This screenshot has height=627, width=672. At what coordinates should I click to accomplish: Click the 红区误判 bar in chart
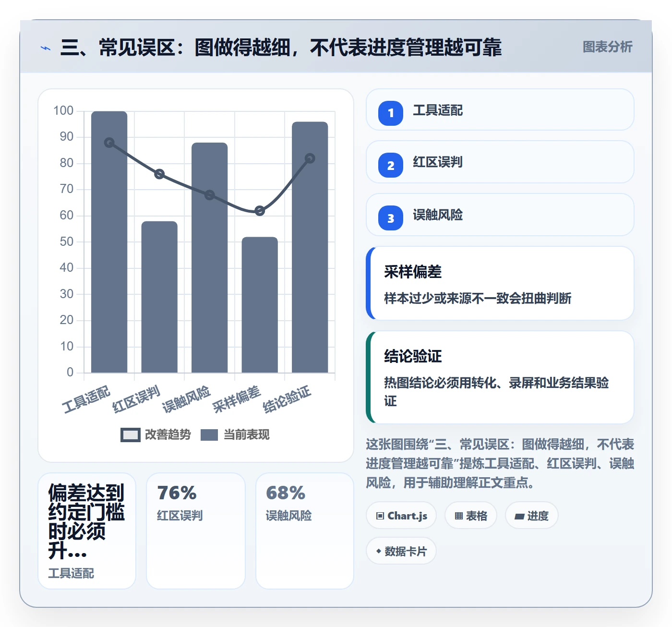point(159,297)
